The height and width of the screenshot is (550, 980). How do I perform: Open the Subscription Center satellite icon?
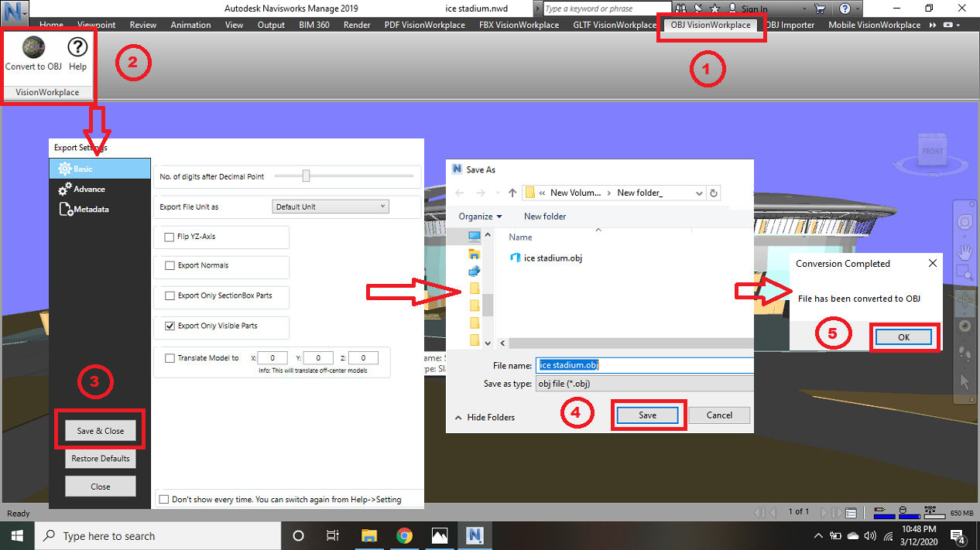point(698,9)
